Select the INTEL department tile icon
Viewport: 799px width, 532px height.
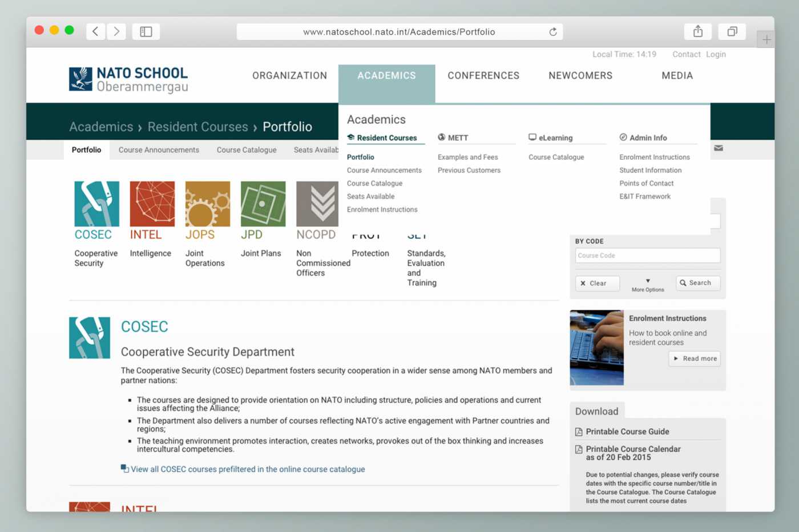(x=152, y=204)
